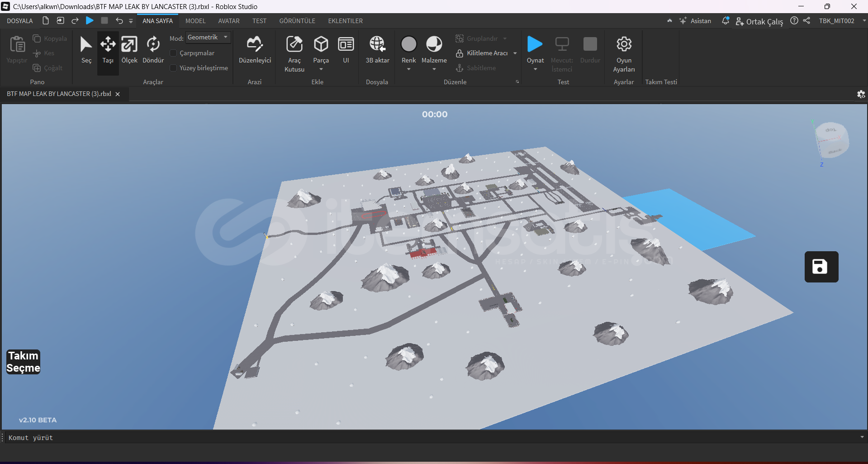Click Çoğalt duplicate item
868x464 pixels.
47,68
